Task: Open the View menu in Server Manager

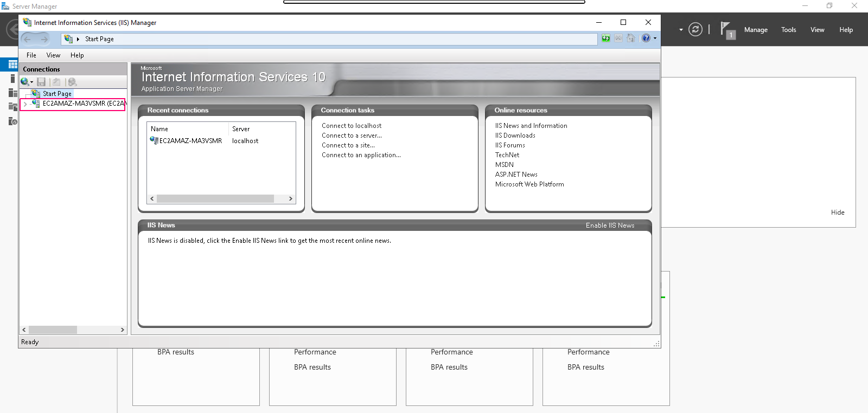Action: (x=818, y=30)
